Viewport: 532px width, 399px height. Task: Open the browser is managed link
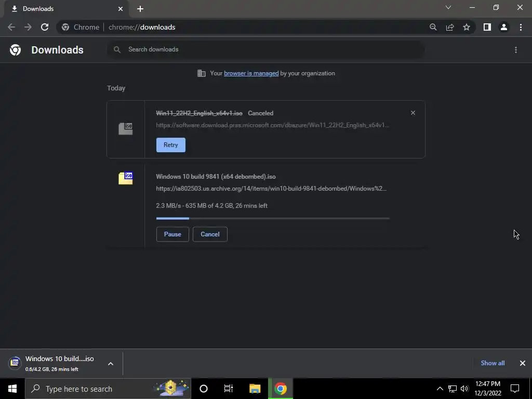point(251,73)
